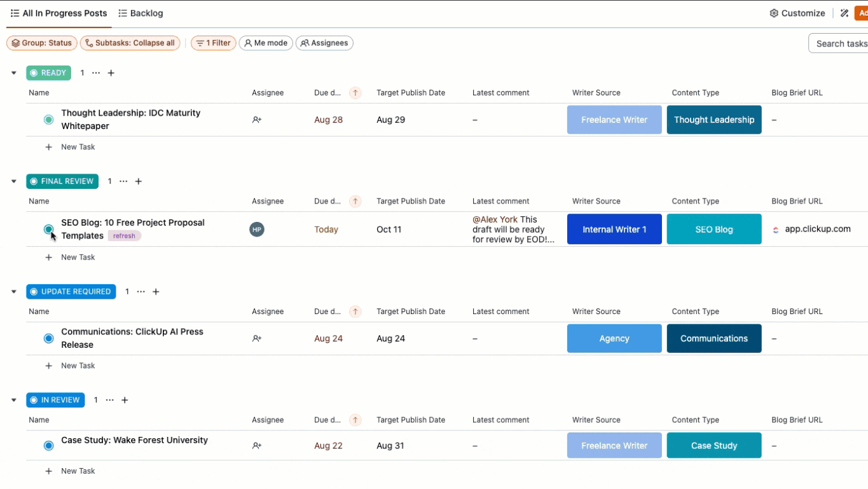Click the Customize gear icon
Screen dimensions: 868x489
coord(774,13)
